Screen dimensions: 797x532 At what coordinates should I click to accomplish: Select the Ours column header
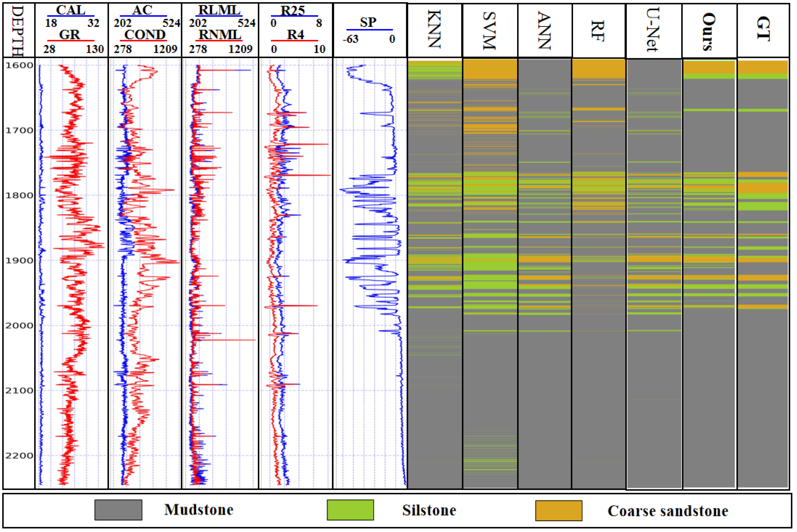click(x=709, y=31)
